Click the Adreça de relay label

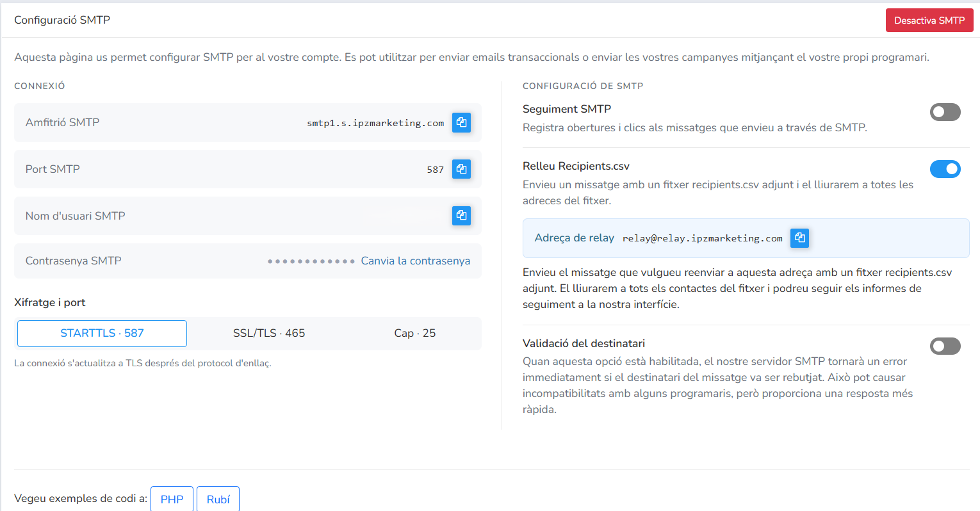pyautogui.click(x=575, y=238)
